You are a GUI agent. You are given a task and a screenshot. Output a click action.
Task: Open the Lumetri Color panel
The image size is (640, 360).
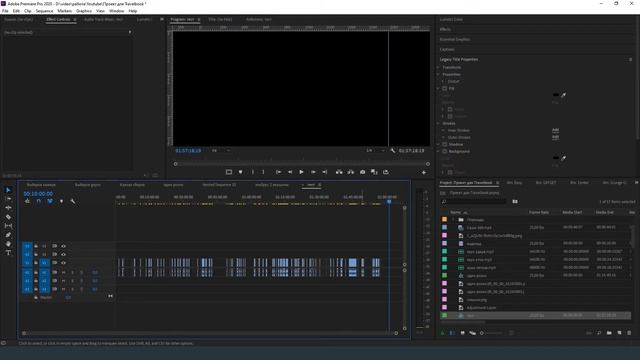[451, 19]
